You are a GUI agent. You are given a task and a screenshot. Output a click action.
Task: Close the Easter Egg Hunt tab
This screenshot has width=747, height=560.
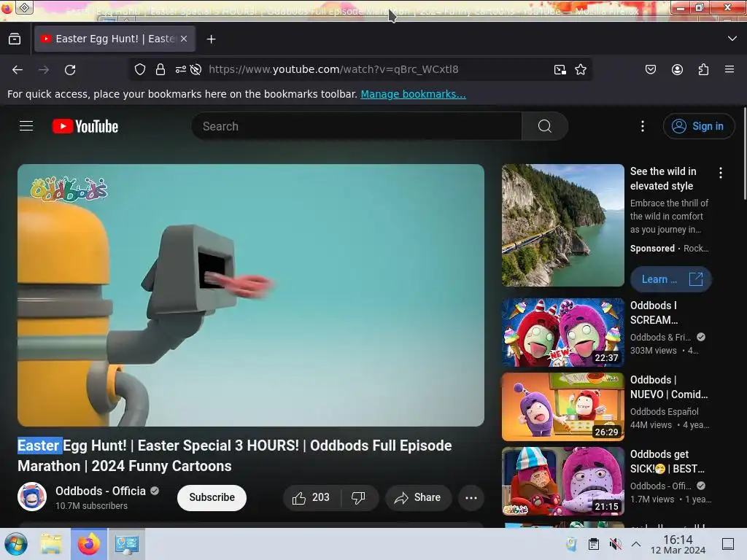[x=183, y=39]
